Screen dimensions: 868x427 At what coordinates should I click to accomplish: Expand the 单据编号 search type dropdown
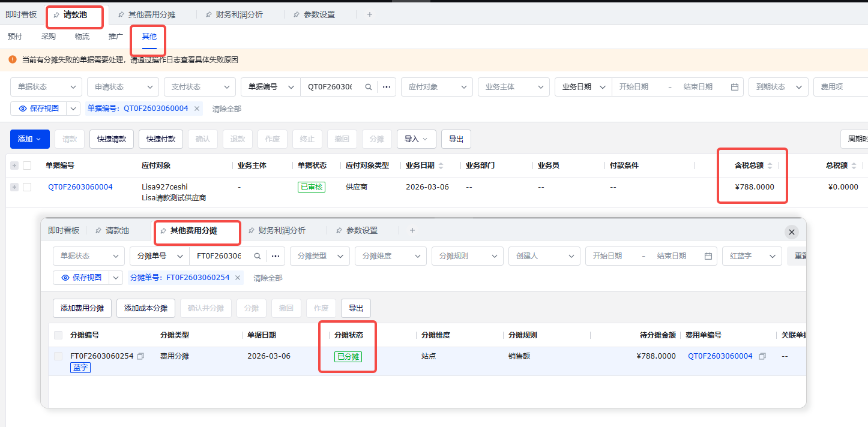point(271,87)
